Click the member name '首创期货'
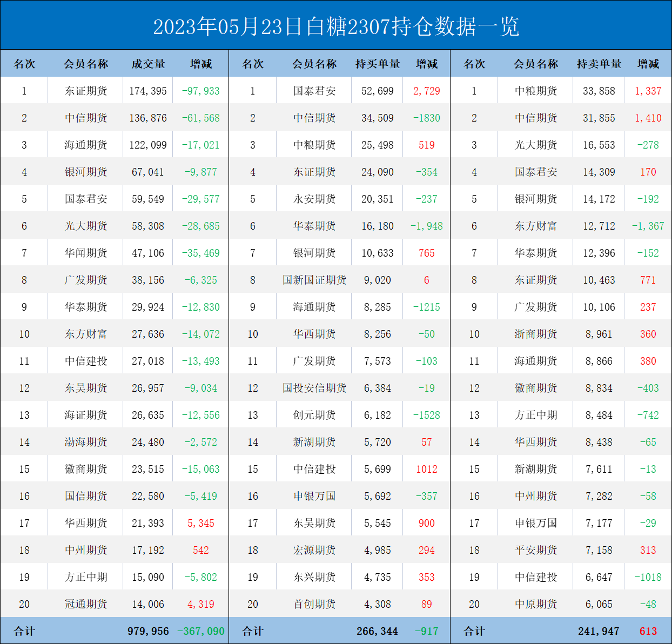Image resolution: width=672 pixels, height=644 pixels. click(x=314, y=604)
